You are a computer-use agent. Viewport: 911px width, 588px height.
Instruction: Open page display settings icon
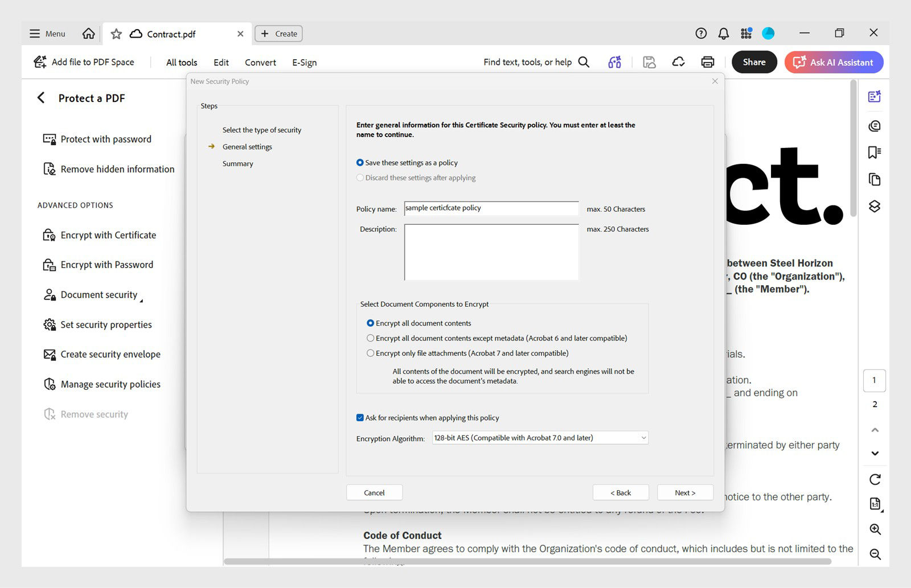875,504
